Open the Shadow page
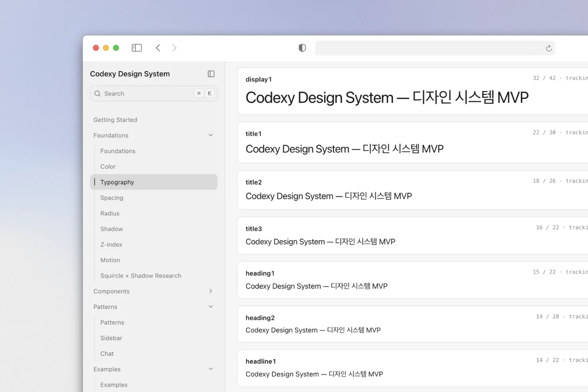Image resolution: width=588 pixels, height=392 pixels. pyautogui.click(x=112, y=229)
